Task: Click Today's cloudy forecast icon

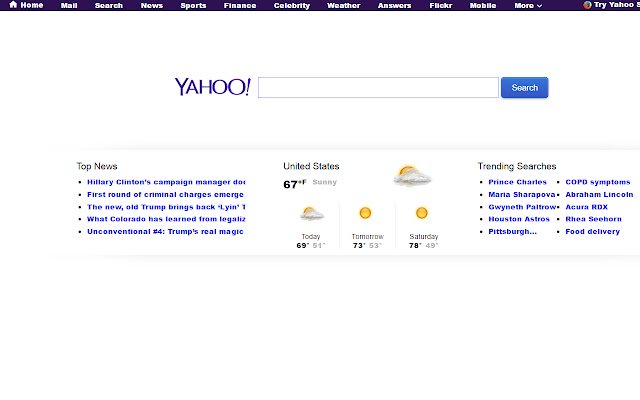Action: point(312,213)
